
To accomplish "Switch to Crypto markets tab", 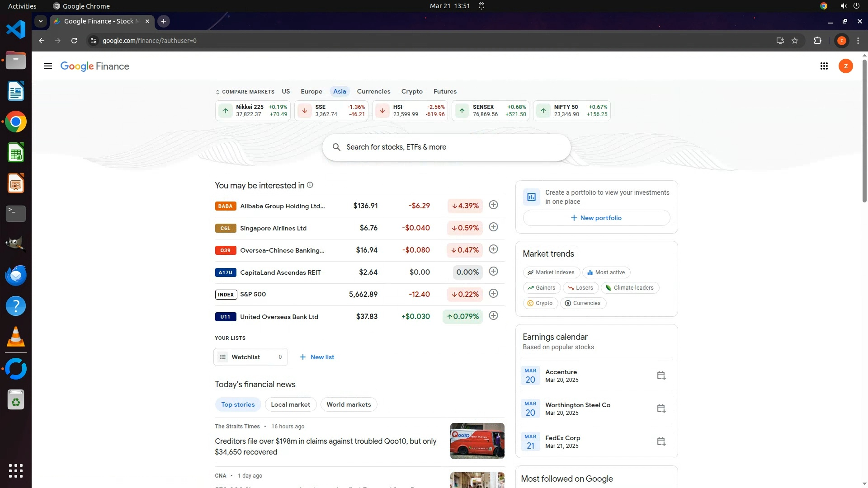I will (x=412, y=91).
